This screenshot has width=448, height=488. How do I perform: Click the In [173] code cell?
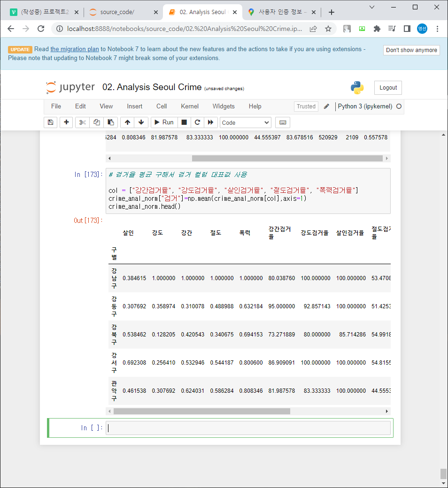pos(248,191)
